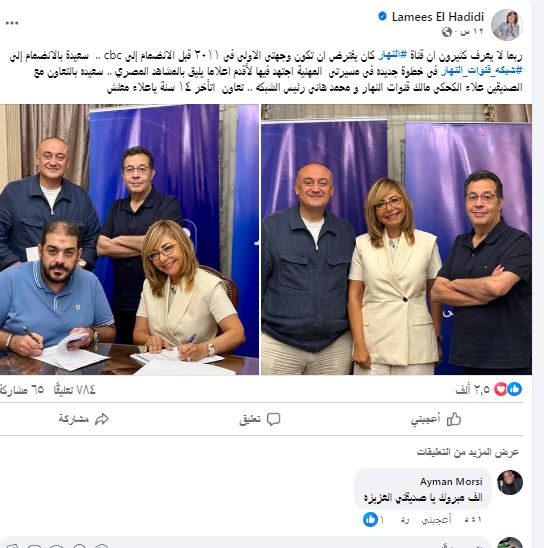The image size is (544, 548).
Task: Click the blue verified badge icon
Action: tap(383, 16)
